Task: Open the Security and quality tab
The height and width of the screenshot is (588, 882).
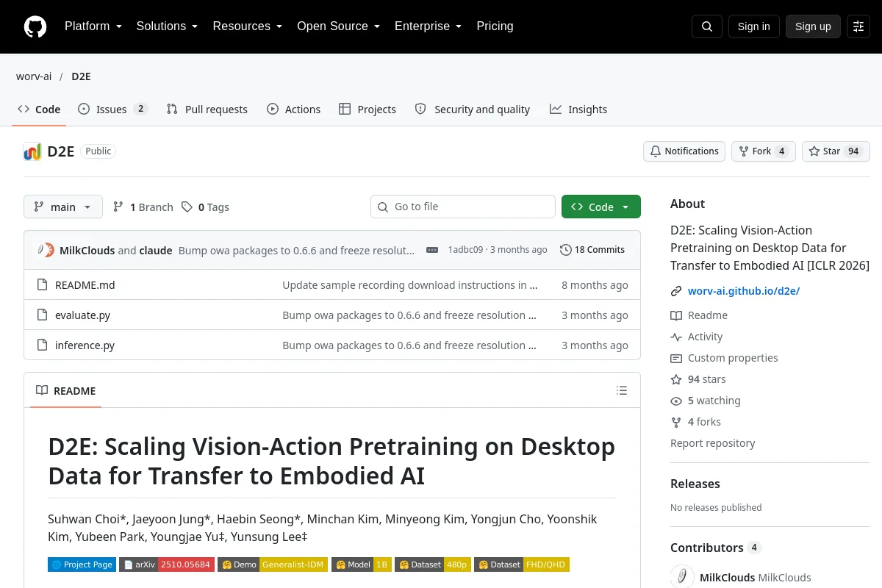Action: point(473,109)
